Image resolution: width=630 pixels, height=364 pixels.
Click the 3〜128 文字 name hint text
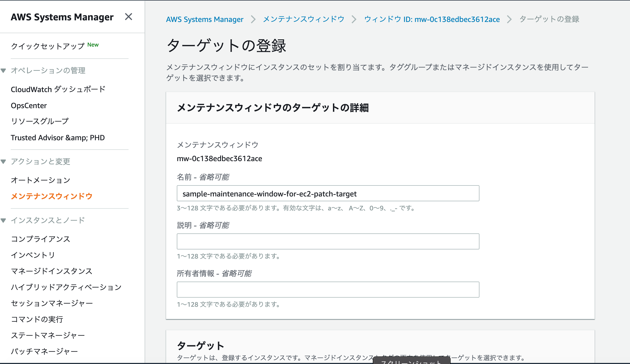click(x=296, y=208)
